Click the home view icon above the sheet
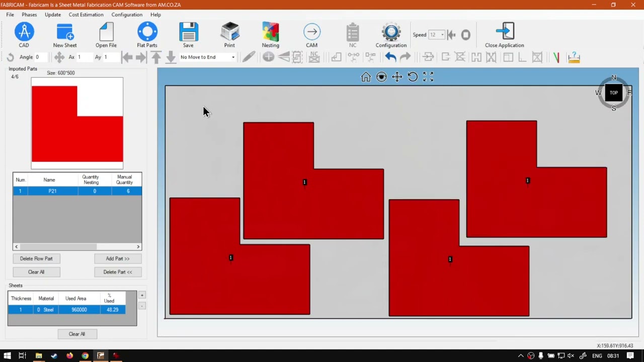 click(366, 77)
